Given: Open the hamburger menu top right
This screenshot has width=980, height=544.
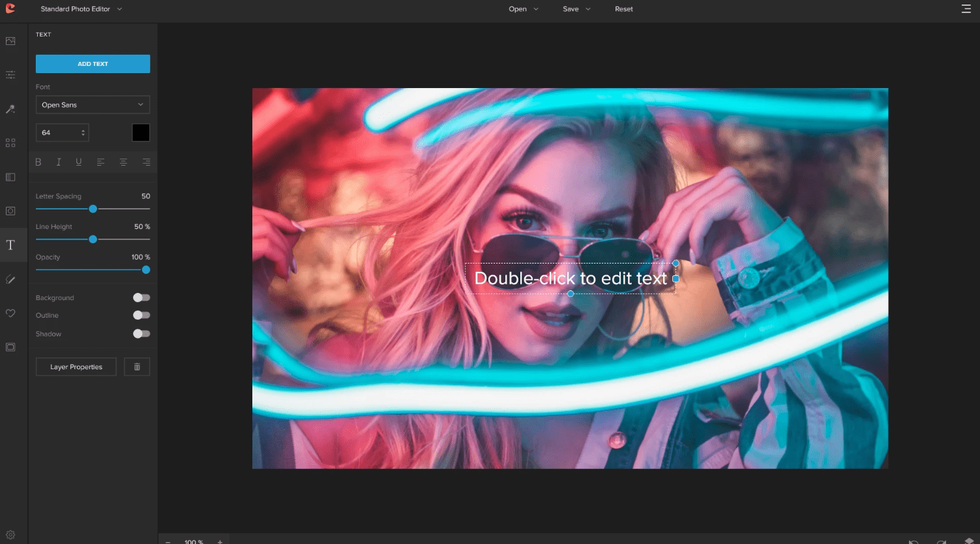Looking at the screenshot, I should tap(968, 8).
